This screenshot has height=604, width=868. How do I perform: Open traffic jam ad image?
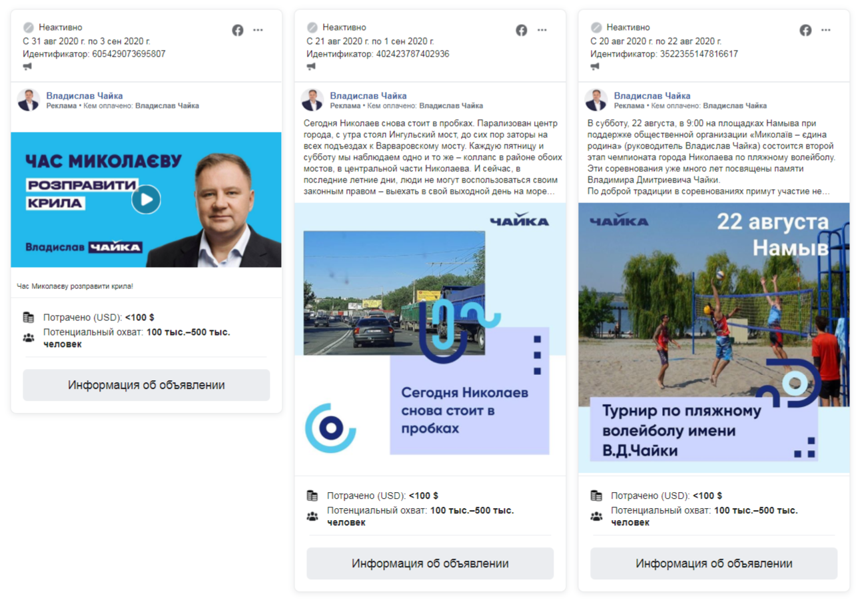pos(430,338)
